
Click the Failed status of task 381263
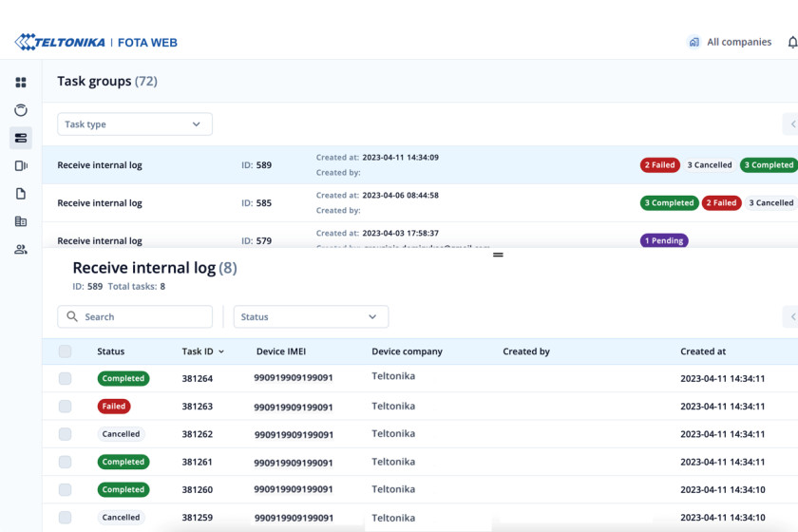tap(114, 407)
